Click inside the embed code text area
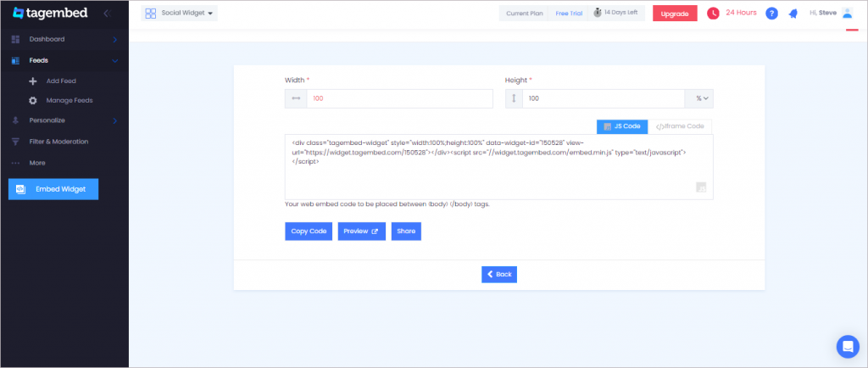Screen dimensions: 868x368 click(498, 167)
